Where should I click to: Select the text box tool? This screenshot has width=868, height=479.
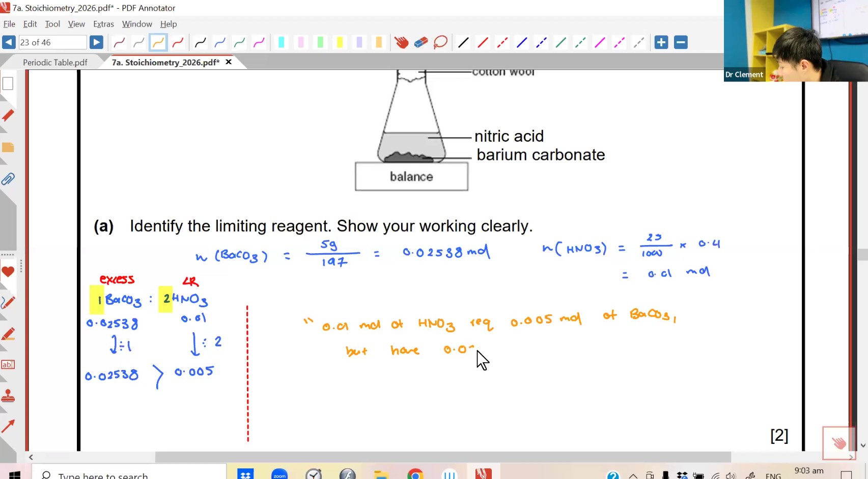point(8,364)
